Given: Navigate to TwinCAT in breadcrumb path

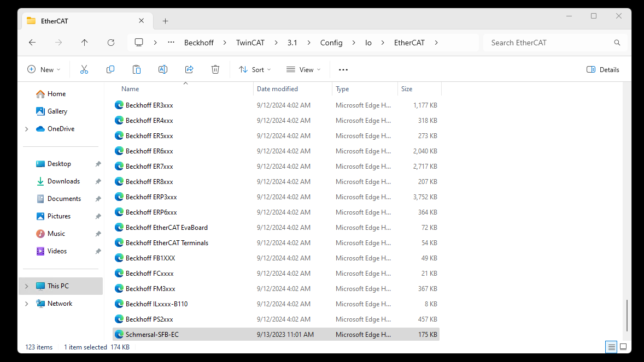Looking at the screenshot, I should pyautogui.click(x=250, y=43).
